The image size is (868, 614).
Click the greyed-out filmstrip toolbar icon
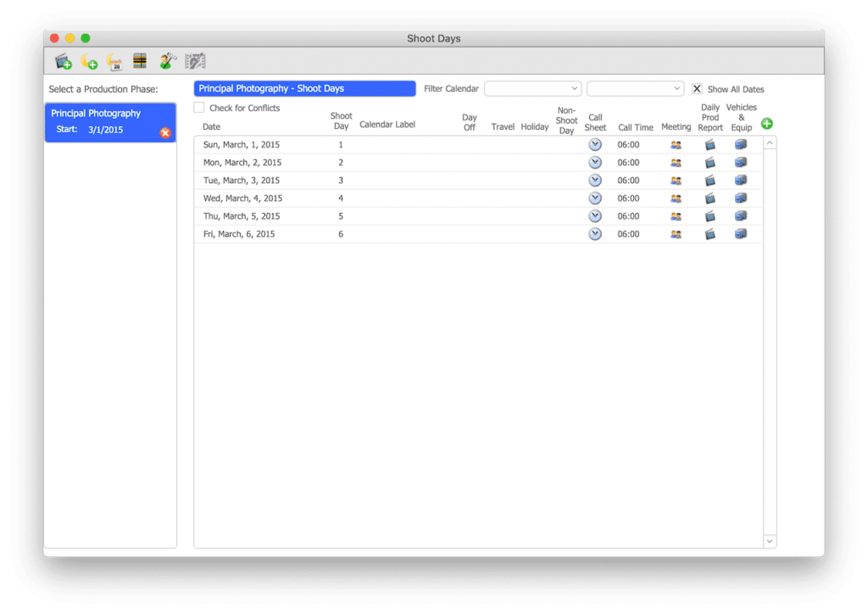coord(195,61)
